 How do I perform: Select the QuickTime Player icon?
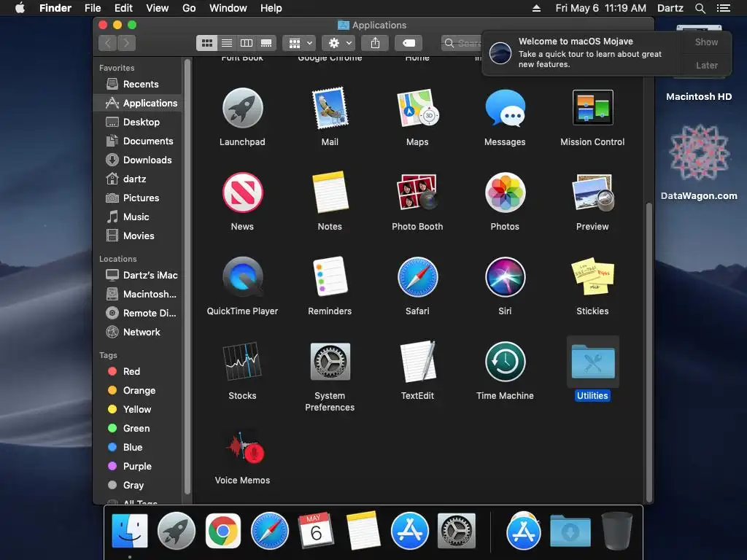point(242,277)
